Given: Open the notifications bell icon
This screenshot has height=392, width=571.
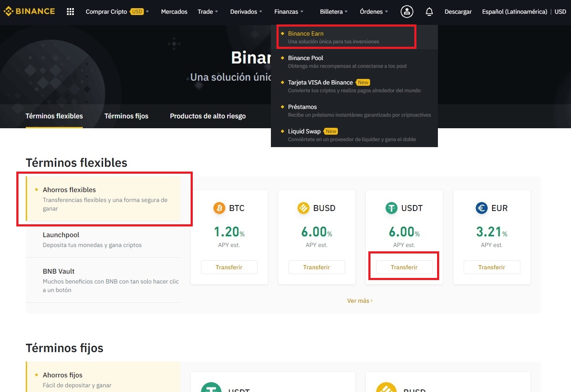Looking at the screenshot, I should [429, 12].
